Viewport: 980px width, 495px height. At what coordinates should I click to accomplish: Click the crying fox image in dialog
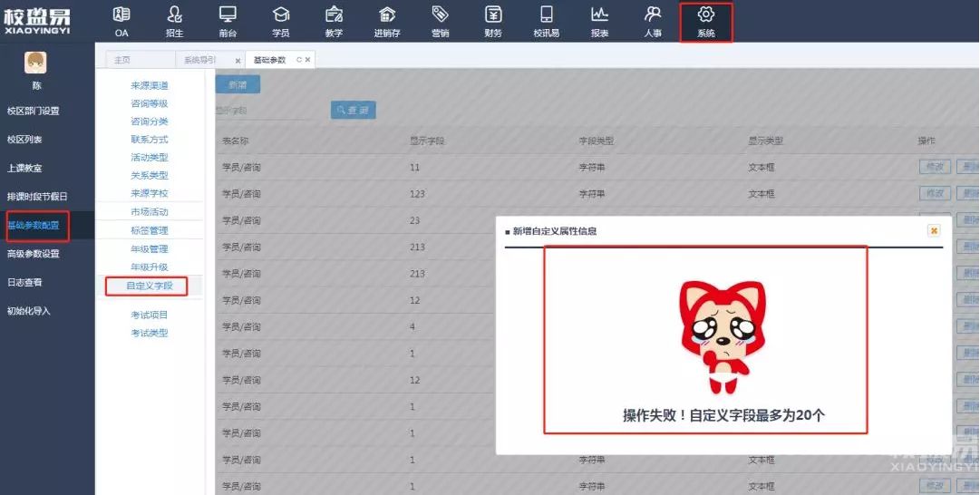coord(723,337)
